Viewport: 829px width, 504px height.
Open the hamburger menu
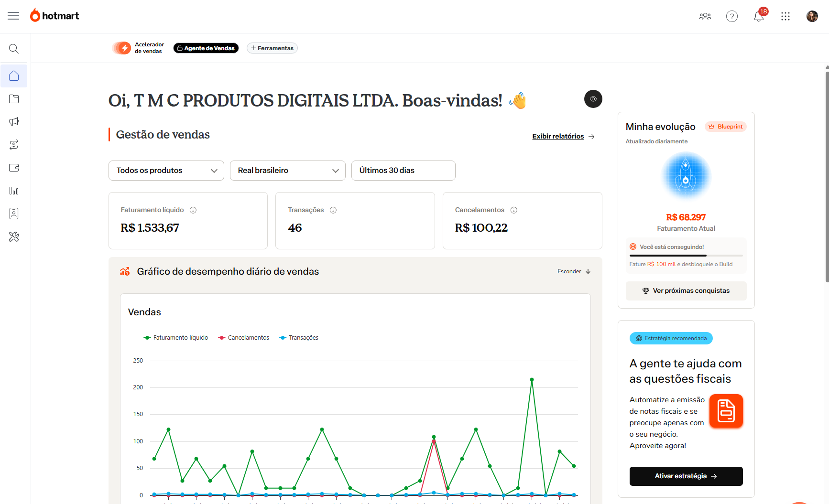coord(13,16)
